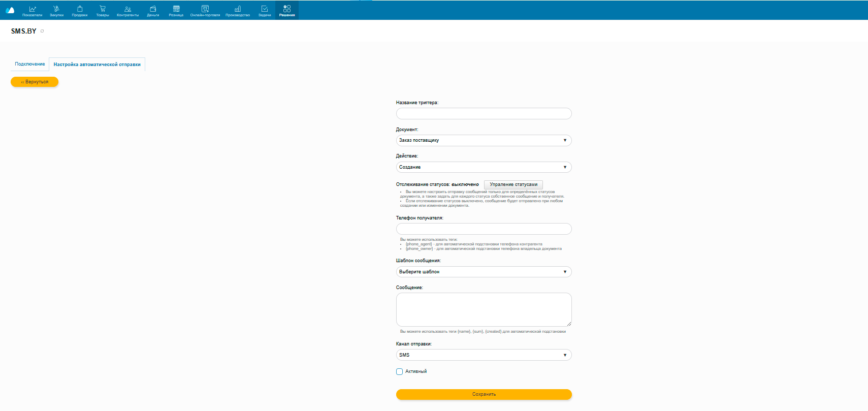Open Управление статусами
Screen dimensions: 868x411
coord(513,184)
